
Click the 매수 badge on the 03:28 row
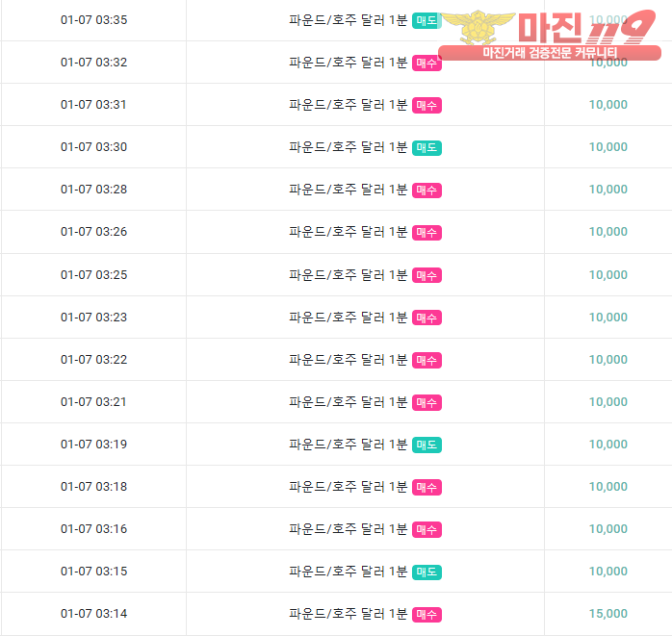pos(426,191)
